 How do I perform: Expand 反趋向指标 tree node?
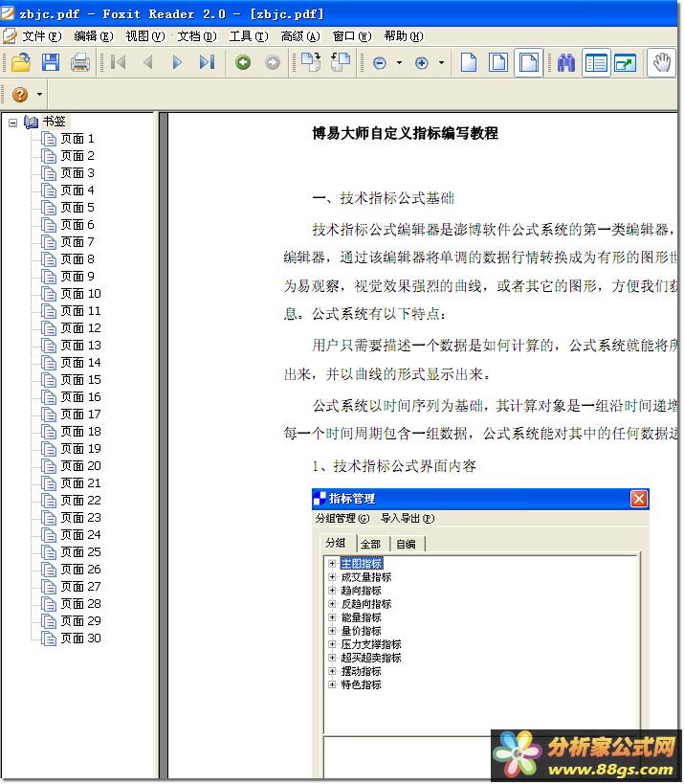332,604
